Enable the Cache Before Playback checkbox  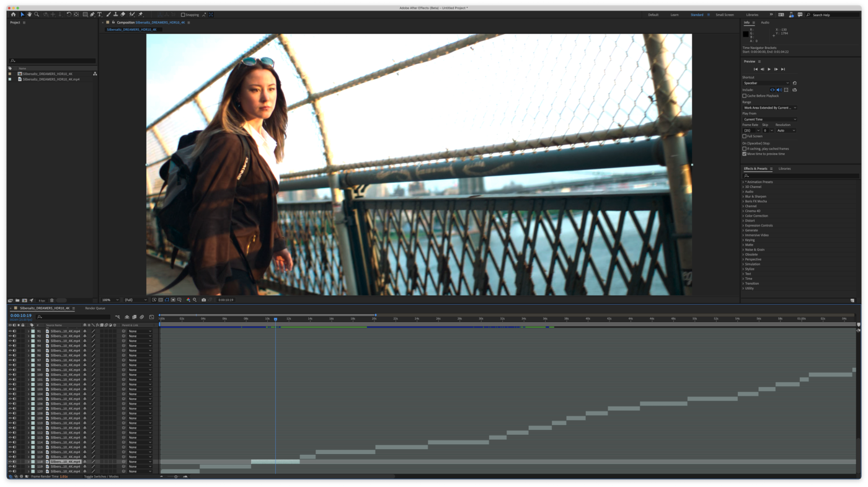744,95
